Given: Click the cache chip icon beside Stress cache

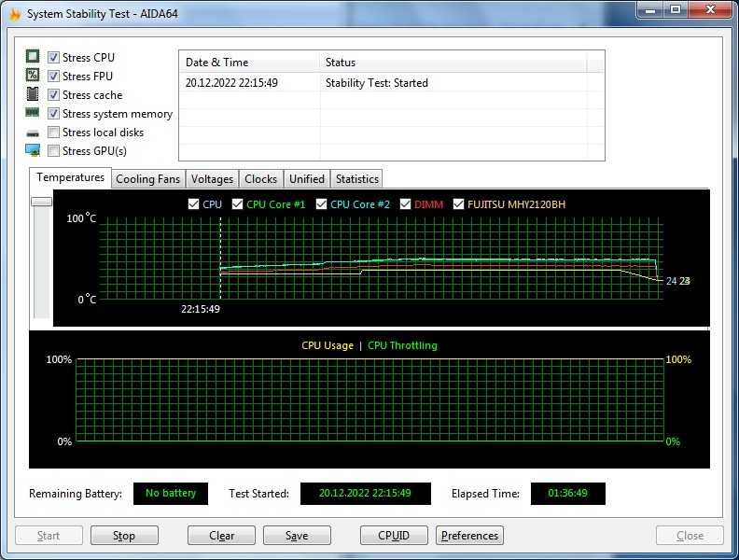Looking at the screenshot, I should point(33,94).
